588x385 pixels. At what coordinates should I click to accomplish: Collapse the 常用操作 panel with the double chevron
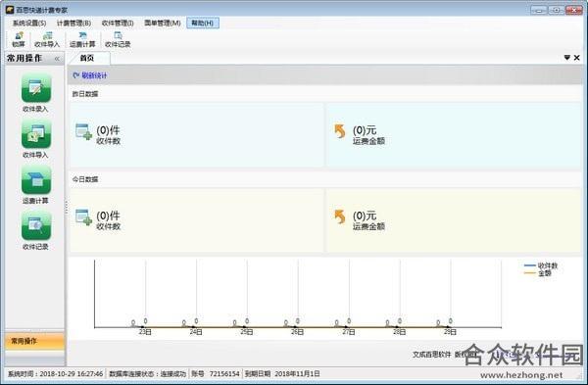coord(57,59)
